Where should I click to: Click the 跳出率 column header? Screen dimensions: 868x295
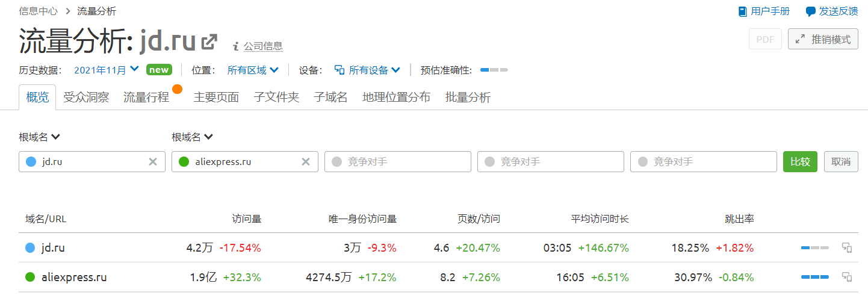[740, 219]
